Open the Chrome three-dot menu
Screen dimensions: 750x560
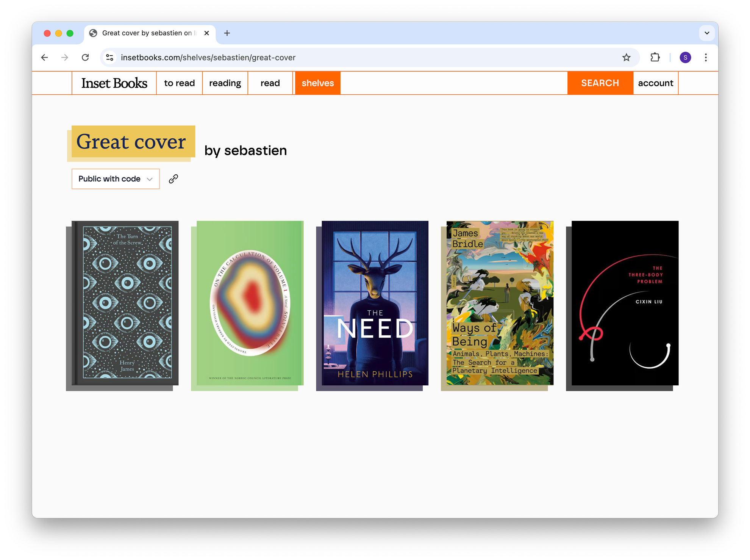pos(706,58)
